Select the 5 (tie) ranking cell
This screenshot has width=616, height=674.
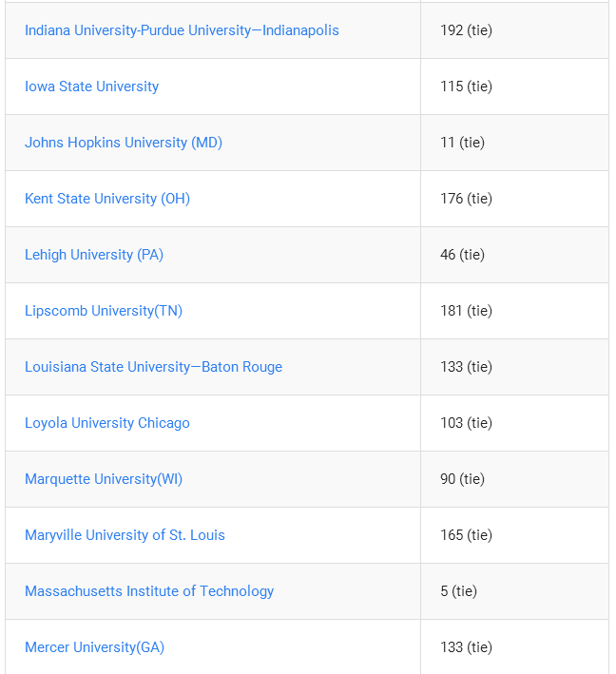point(514,591)
